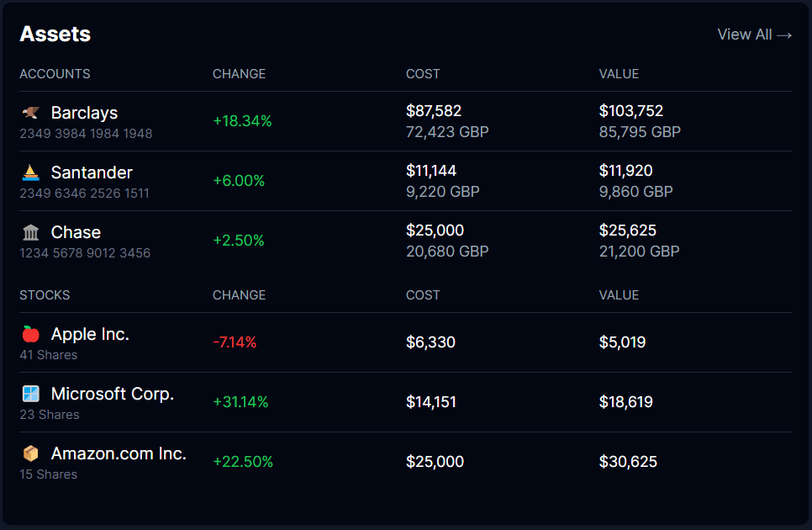Image resolution: width=812 pixels, height=530 pixels.
Task: Click the Assets panel title
Action: coord(54,34)
